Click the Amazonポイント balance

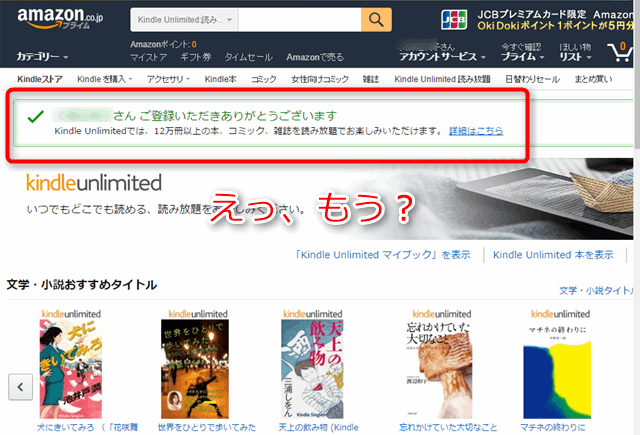[163, 44]
